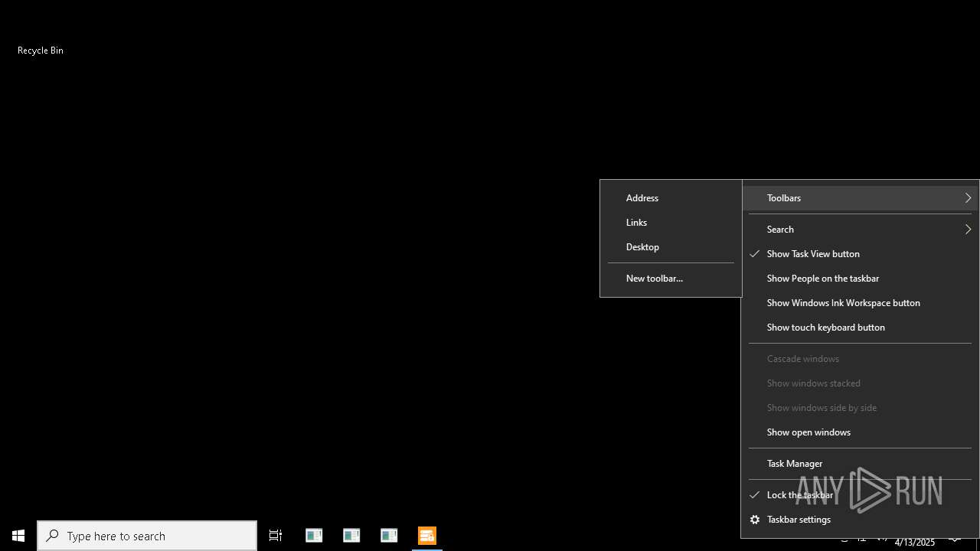Click greyed Show windows stacked entry
The width and height of the screenshot is (980, 551).
click(860, 383)
